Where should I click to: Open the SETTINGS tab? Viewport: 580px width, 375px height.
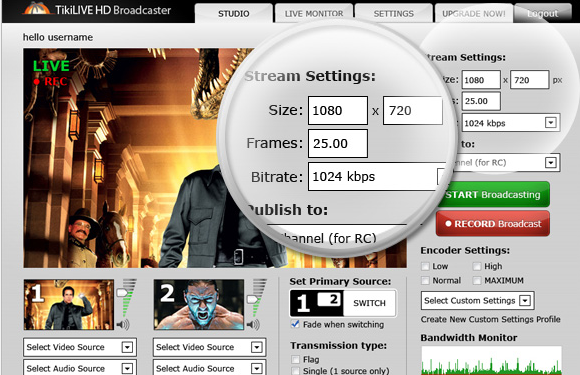[394, 13]
